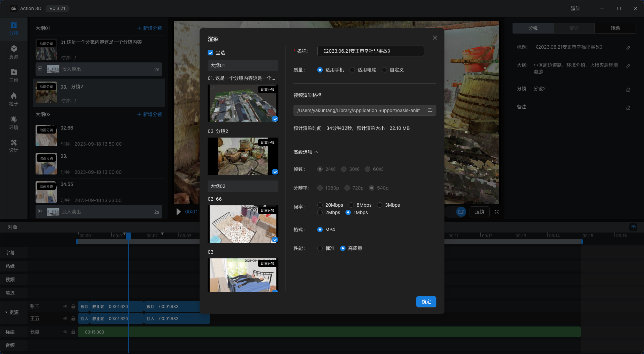The image size is (644, 354).
Task: Click the folder browse icon for render path
Action: pyautogui.click(x=430, y=110)
